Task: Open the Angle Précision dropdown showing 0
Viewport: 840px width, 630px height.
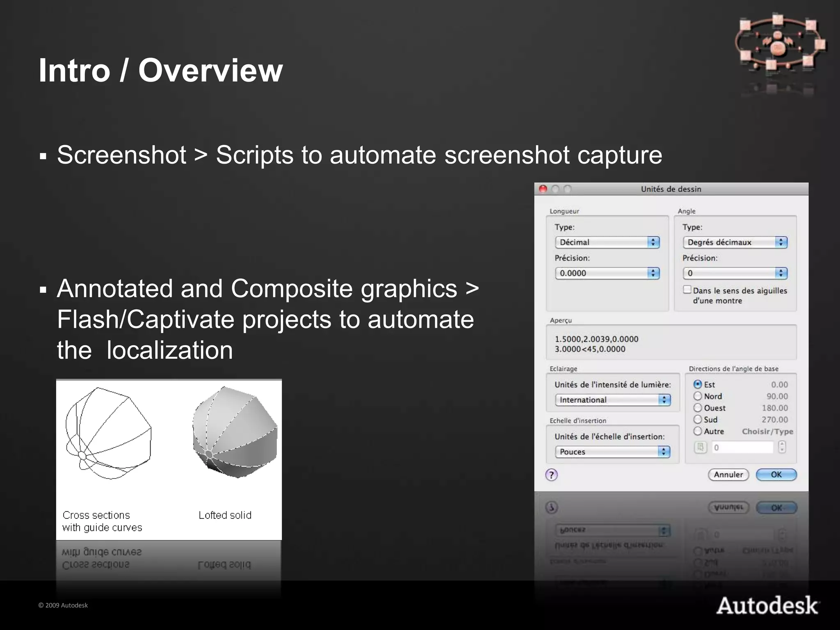Action: (x=735, y=273)
